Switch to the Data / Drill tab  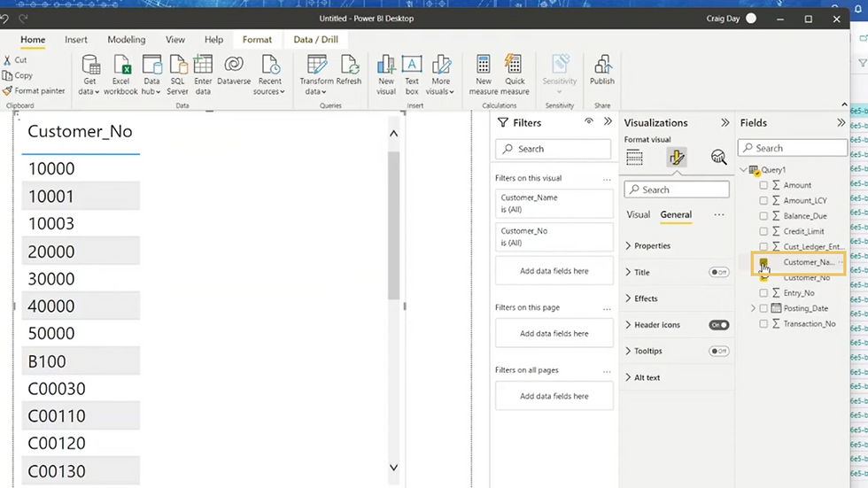315,40
